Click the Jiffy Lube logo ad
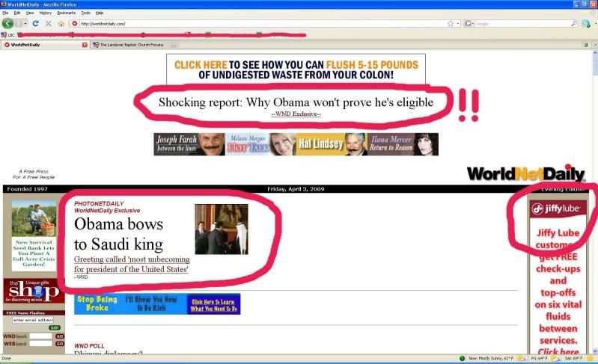 pyautogui.click(x=558, y=209)
